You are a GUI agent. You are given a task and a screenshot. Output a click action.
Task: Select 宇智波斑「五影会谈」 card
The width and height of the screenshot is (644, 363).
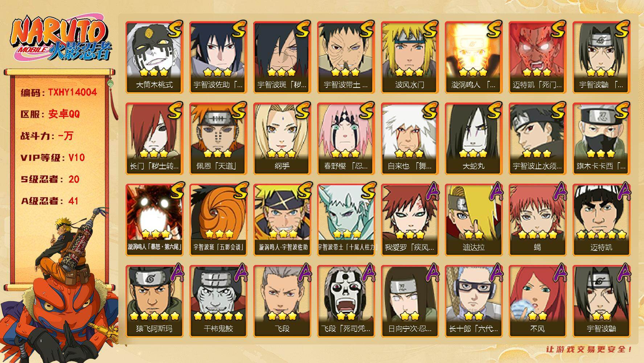tap(218, 220)
